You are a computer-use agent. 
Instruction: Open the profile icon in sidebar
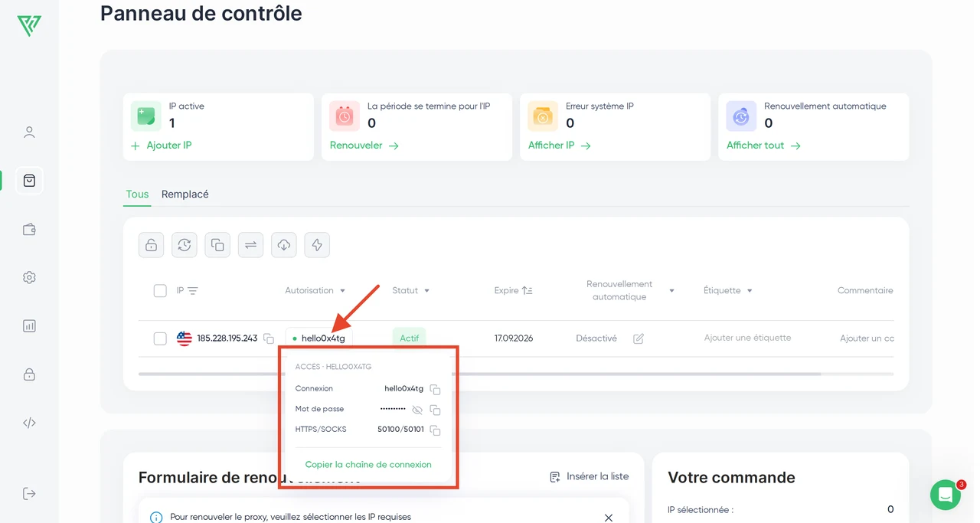pyautogui.click(x=29, y=132)
